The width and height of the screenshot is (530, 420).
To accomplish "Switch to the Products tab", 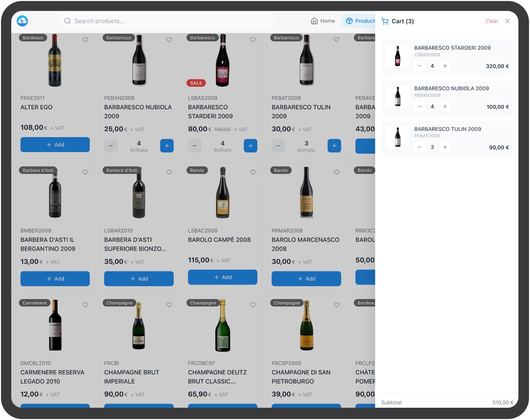I will pyautogui.click(x=360, y=21).
